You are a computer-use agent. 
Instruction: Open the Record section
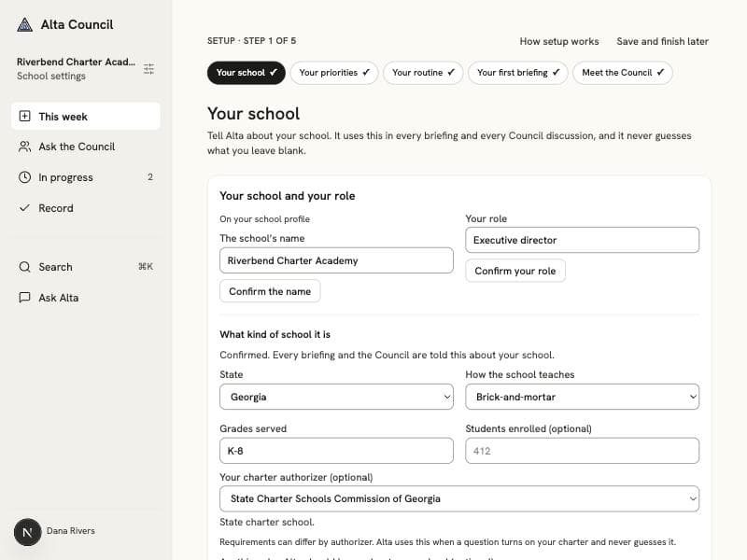[86, 208]
